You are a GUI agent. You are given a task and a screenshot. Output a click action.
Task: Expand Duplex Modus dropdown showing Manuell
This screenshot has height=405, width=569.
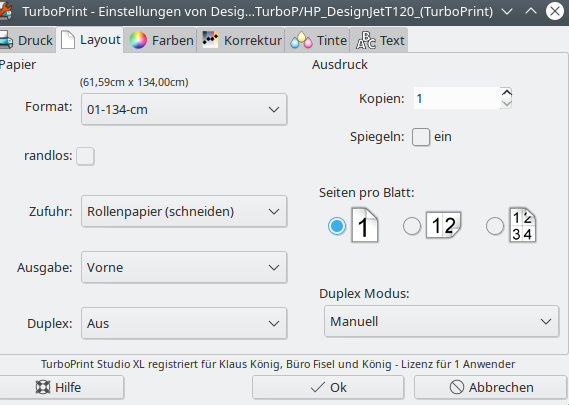click(442, 321)
